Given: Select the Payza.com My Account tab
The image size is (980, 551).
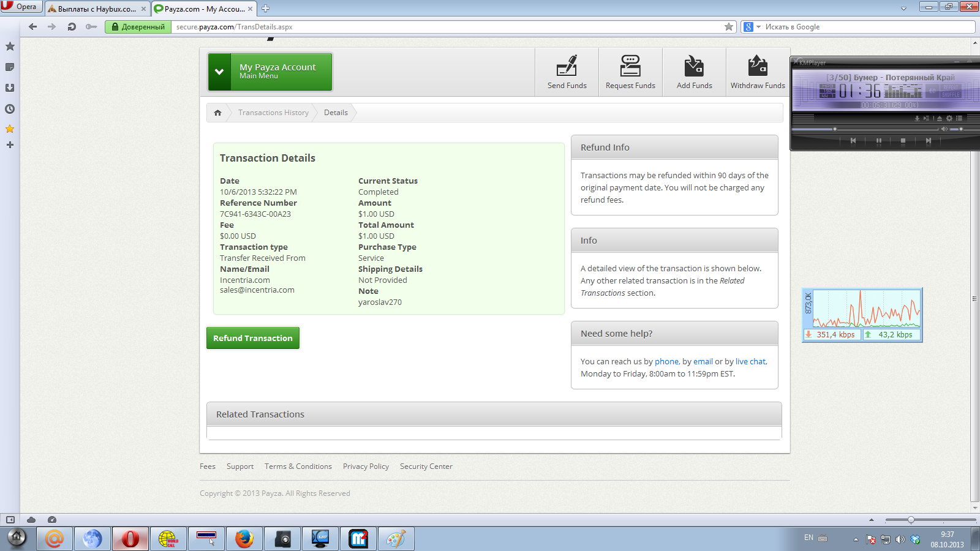Looking at the screenshot, I should (204, 9).
